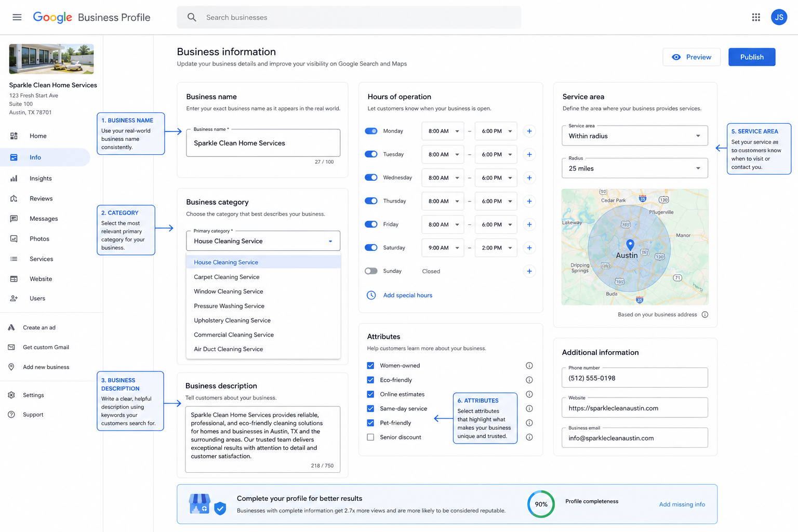Open the hamburger main menu
The image size is (798, 532).
(17, 17)
